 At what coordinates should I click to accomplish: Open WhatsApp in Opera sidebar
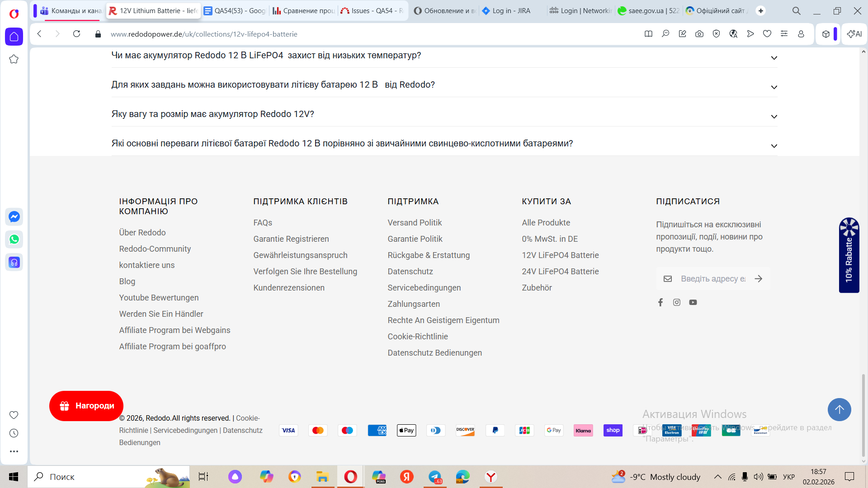click(14, 239)
